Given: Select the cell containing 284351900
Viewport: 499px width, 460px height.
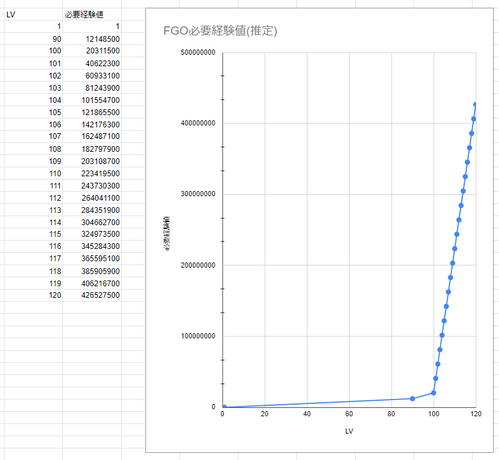Looking at the screenshot, I should coord(92,210).
